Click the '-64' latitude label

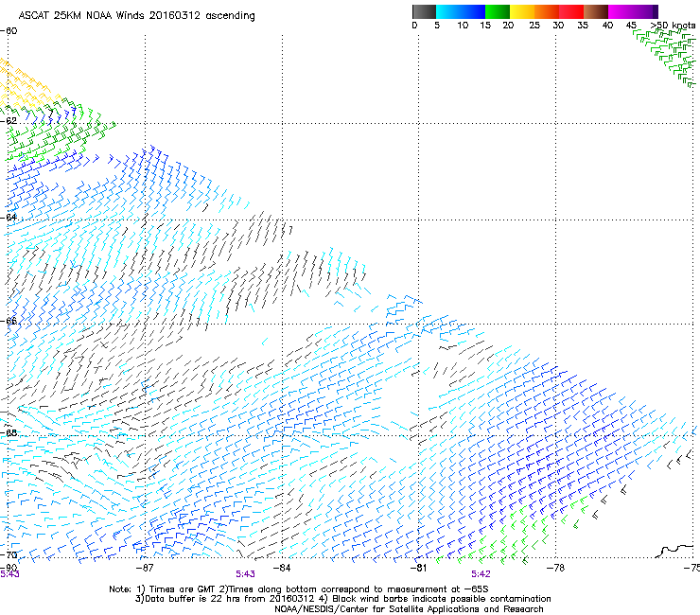click(x=9, y=218)
